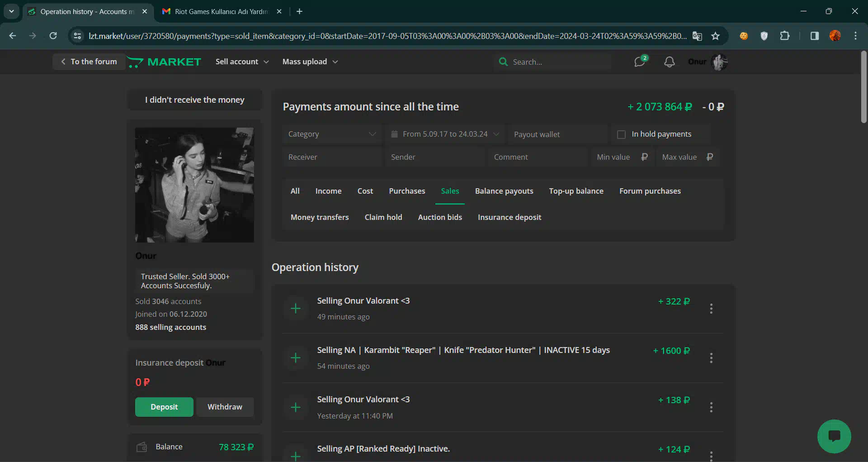868x462 pixels.
Task: Select the Balance payouts tab
Action: [504, 191]
